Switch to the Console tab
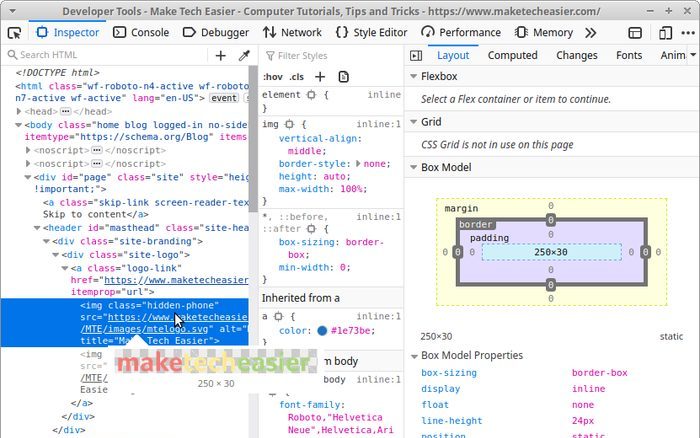Screen dimensions: 700x438 click(x=141, y=33)
